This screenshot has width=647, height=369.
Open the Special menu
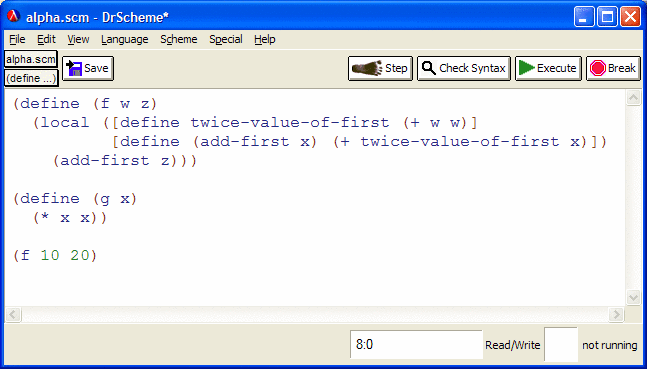tap(226, 40)
